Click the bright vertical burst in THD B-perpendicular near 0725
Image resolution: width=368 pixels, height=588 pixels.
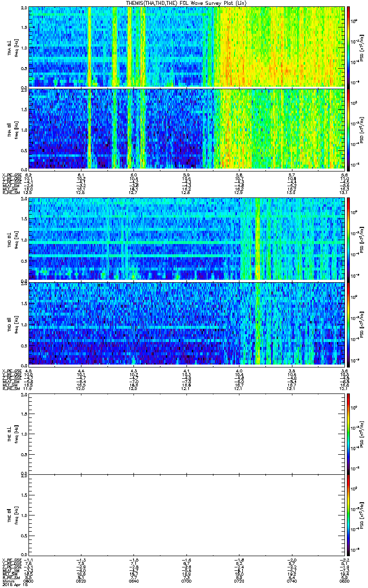(257, 239)
